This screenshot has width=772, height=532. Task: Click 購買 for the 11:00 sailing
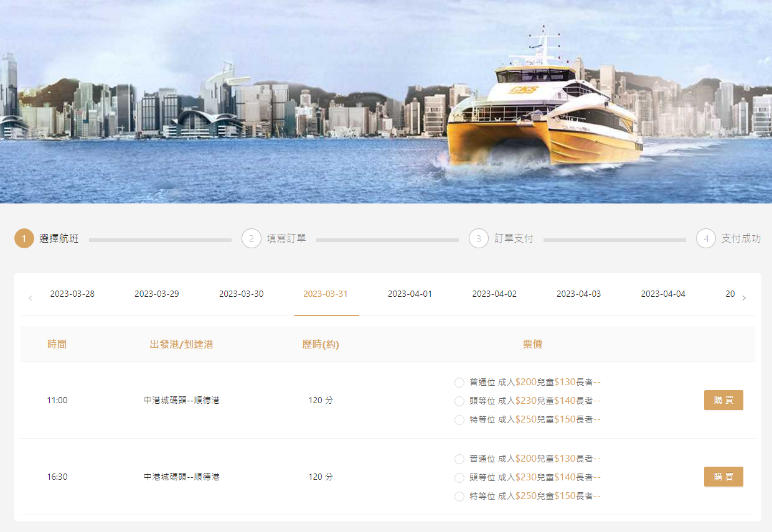click(723, 400)
